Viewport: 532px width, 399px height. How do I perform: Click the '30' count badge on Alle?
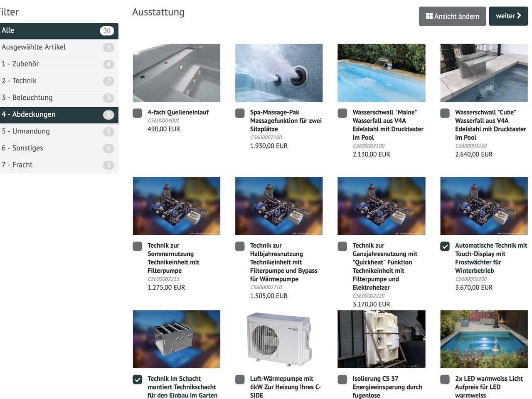[107, 31]
